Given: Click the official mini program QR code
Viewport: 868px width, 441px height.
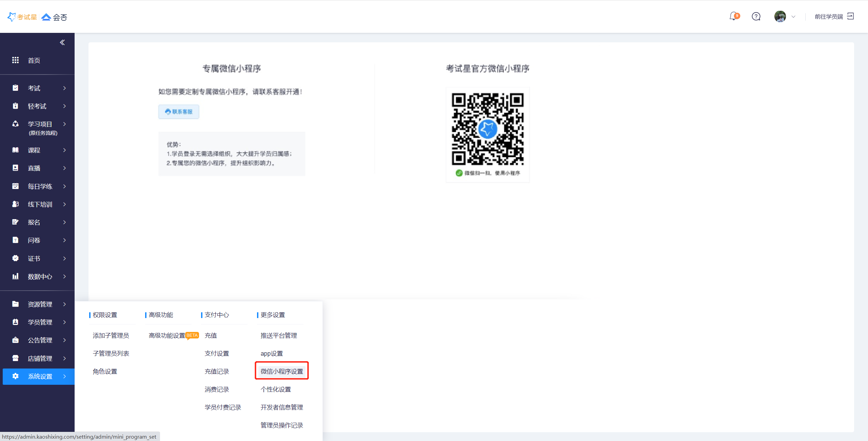Looking at the screenshot, I should click(x=487, y=129).
